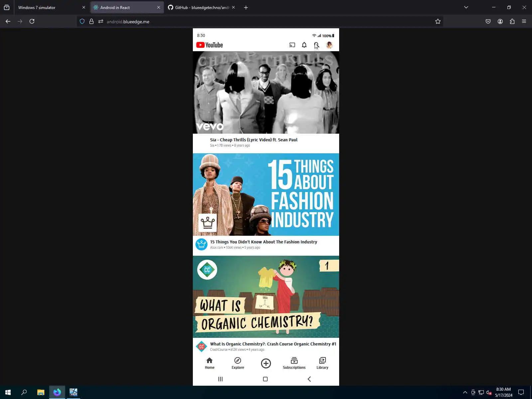Screen dimensions: 532x399
Task: Bookmark this page with the star icon
Action: 438,21
